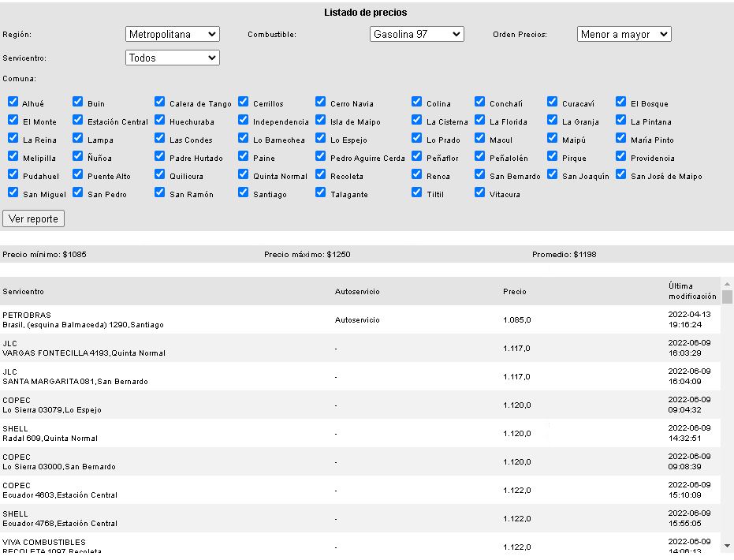Screen dimensions: 734x560
Task: Toggle the Ñuñoa comuna checkbox
Action: click(78, 156)
